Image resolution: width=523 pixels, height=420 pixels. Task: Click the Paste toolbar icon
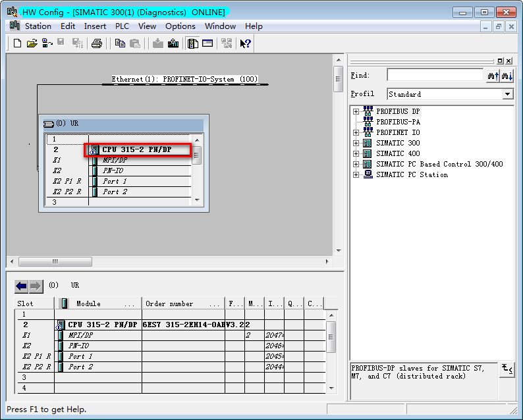click(135, 43)
